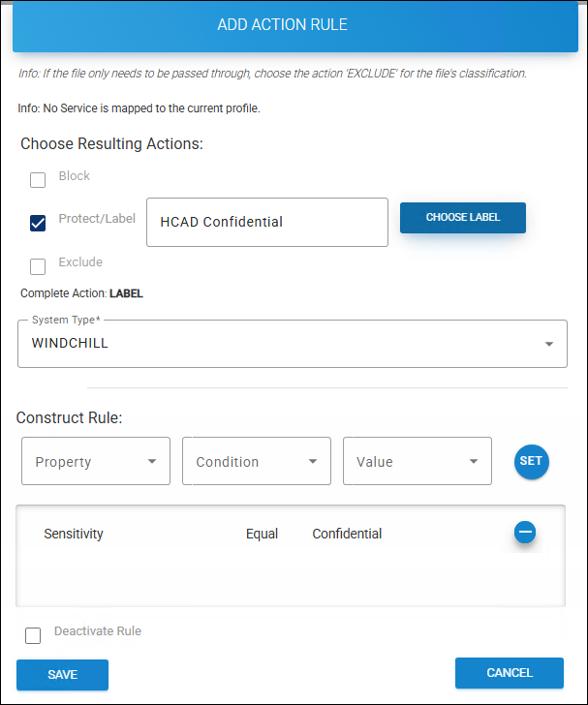Click the HCAD Confidential label field
588x705 pixels.
coord(266,223)
